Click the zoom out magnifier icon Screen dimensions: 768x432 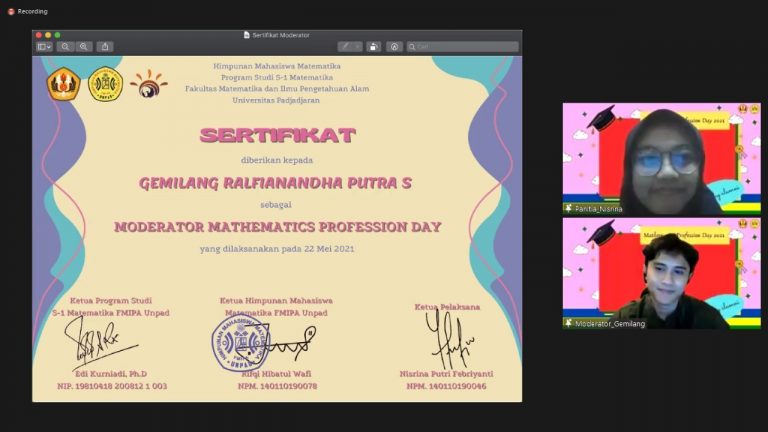click(x=65, y=47)
